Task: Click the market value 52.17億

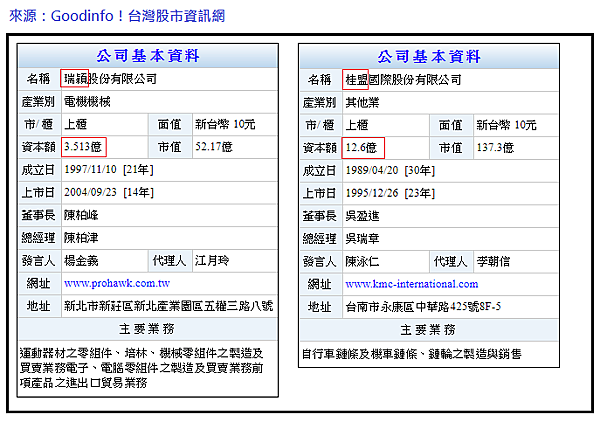Action: pos(214,147)
